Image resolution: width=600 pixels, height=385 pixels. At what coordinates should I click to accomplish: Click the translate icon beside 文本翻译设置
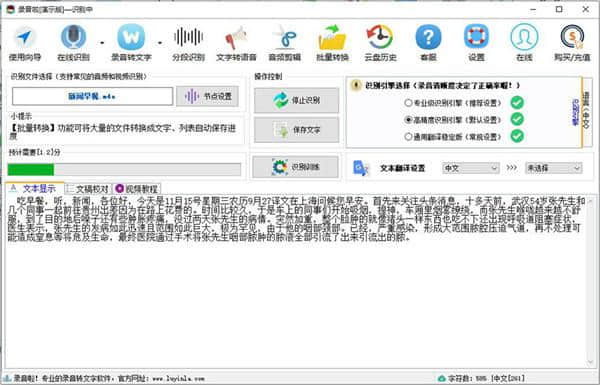coord(360,168)
